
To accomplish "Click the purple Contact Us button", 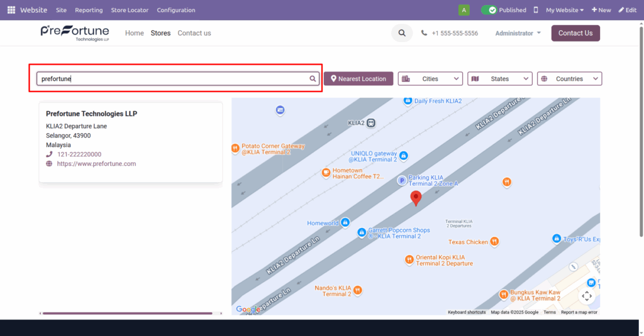I will [x=575, y=33].
